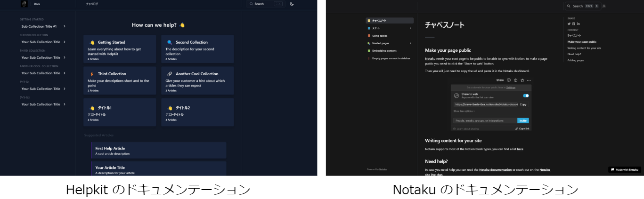
Task: Toggle dark mode with the Helpkit moon icon
Action: (292, 4)
